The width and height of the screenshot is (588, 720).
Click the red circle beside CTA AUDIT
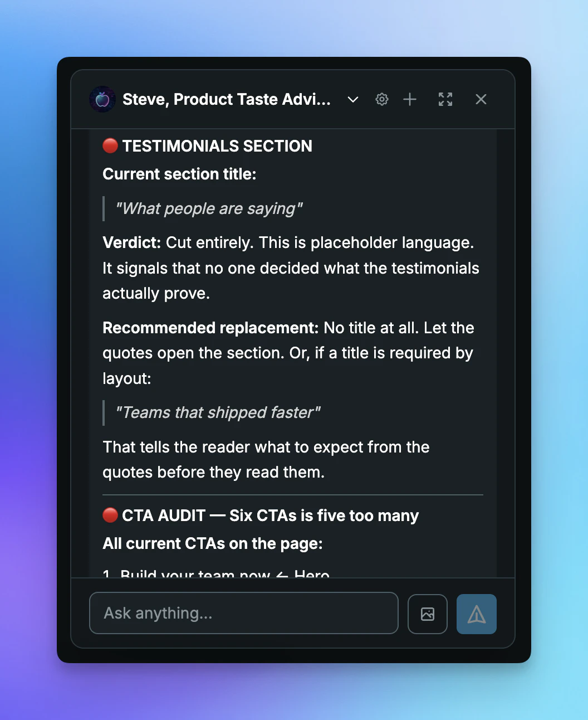[x=110, y=515]
